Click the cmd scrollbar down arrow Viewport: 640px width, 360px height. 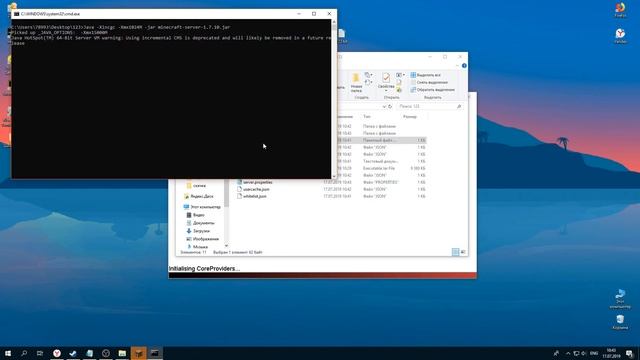pyautogui.click(x=334, y=176)
